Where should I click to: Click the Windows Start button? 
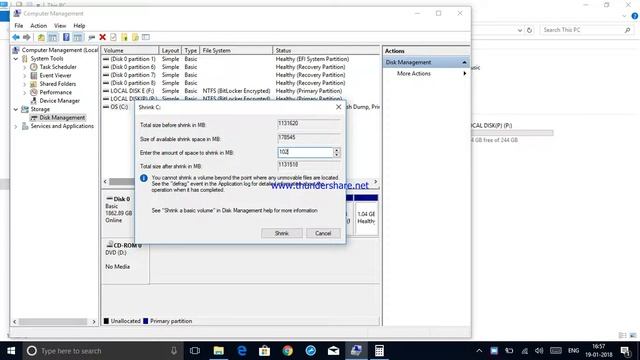[11, 351]
